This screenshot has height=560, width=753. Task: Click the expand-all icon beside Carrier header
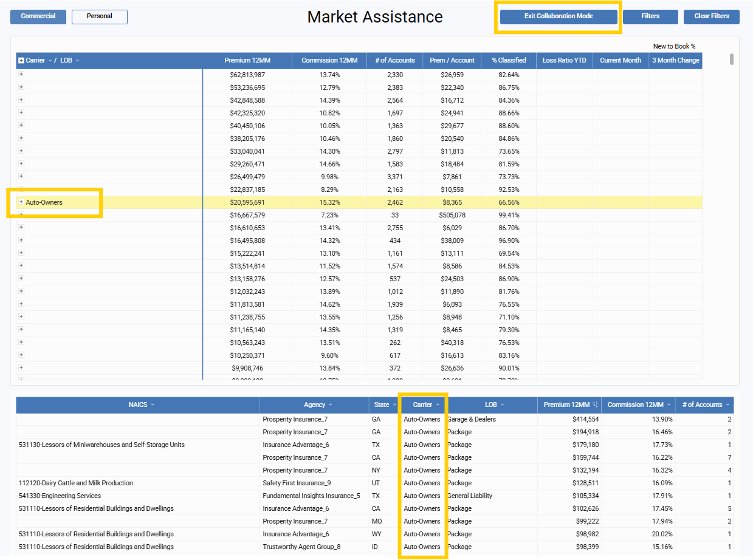[x=21, y=61]
